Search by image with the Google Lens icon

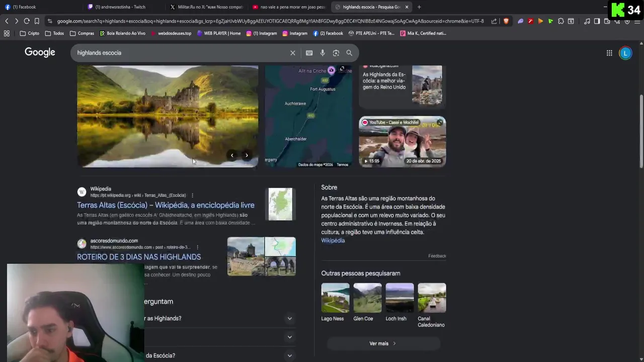coord(336,53)
